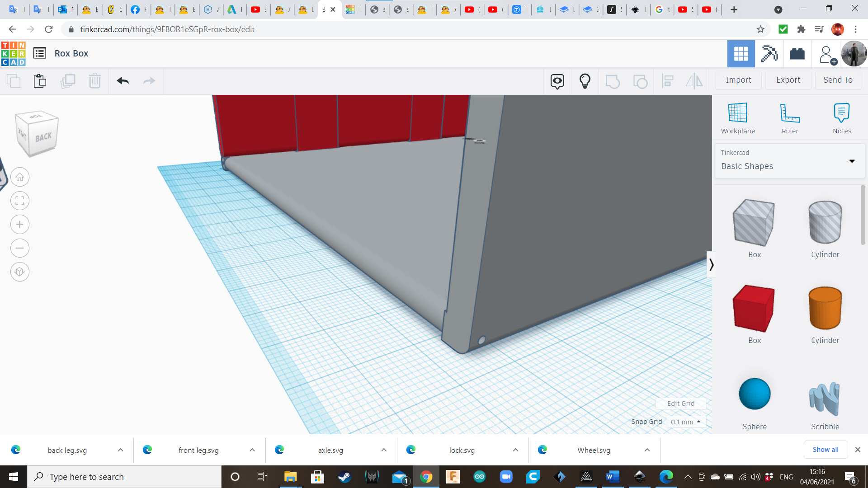
Task: Toggle perspective/orthographic view cube icon
Action: 20,272
